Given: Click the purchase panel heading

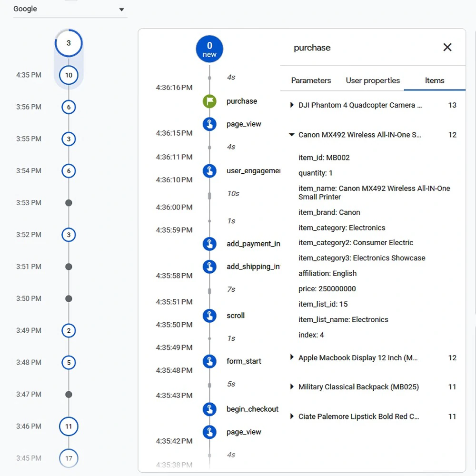Looking at the screenshot, I should [x=312, y=48].
